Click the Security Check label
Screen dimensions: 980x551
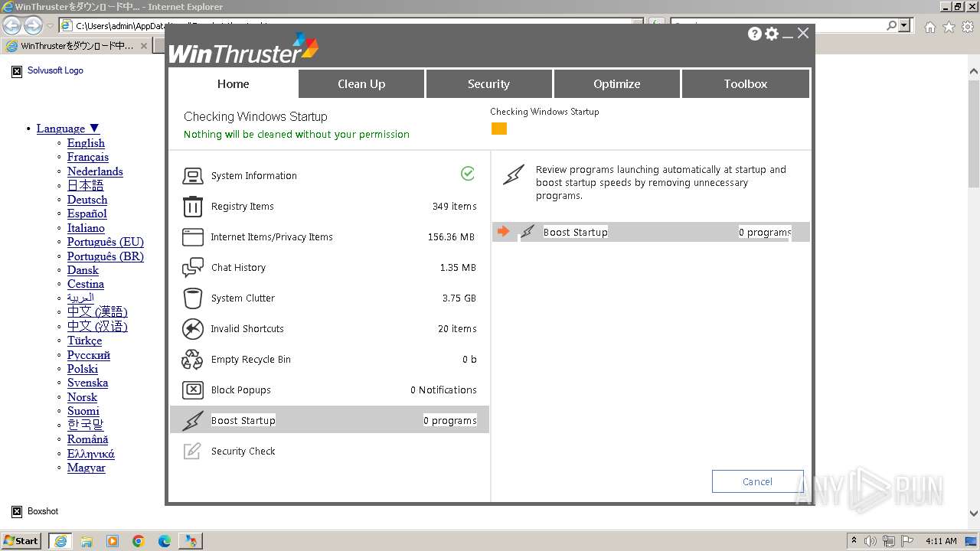tap(243, 452)
